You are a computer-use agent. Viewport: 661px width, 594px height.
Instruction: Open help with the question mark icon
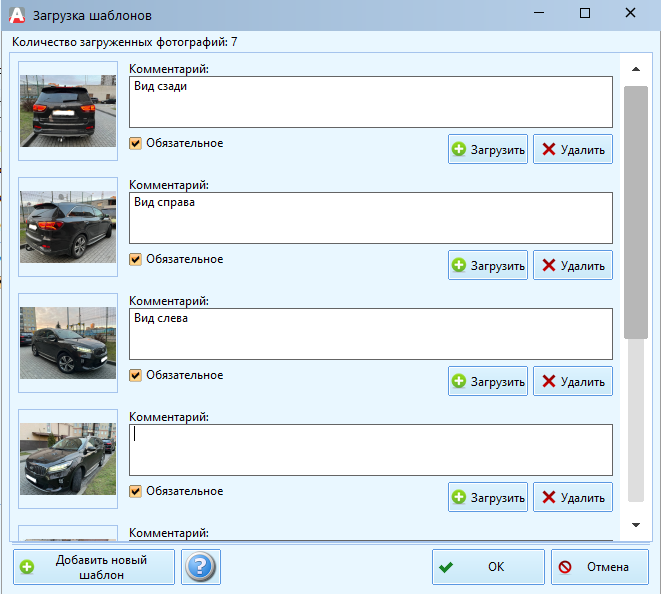[201, 567]
